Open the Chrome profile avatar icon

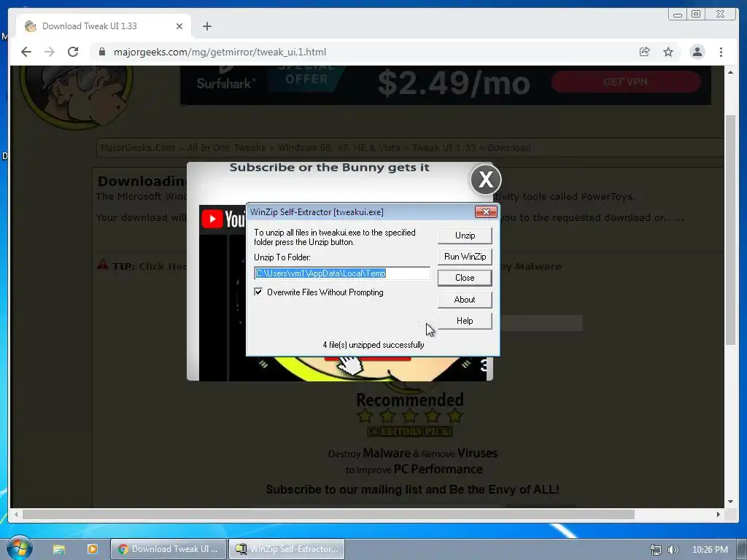tap(697, 52)
